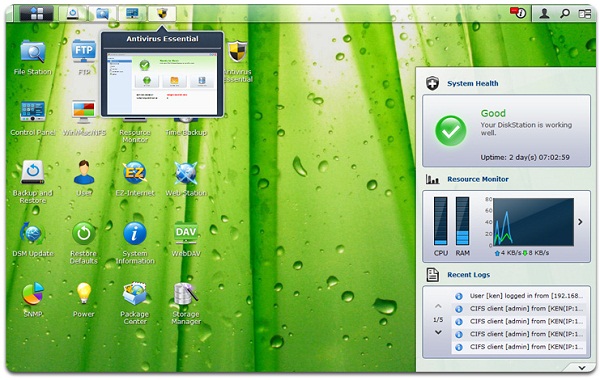Go to next page of recent logs
This screenshot has width=600, height=380.
click(x=438, y=332)
